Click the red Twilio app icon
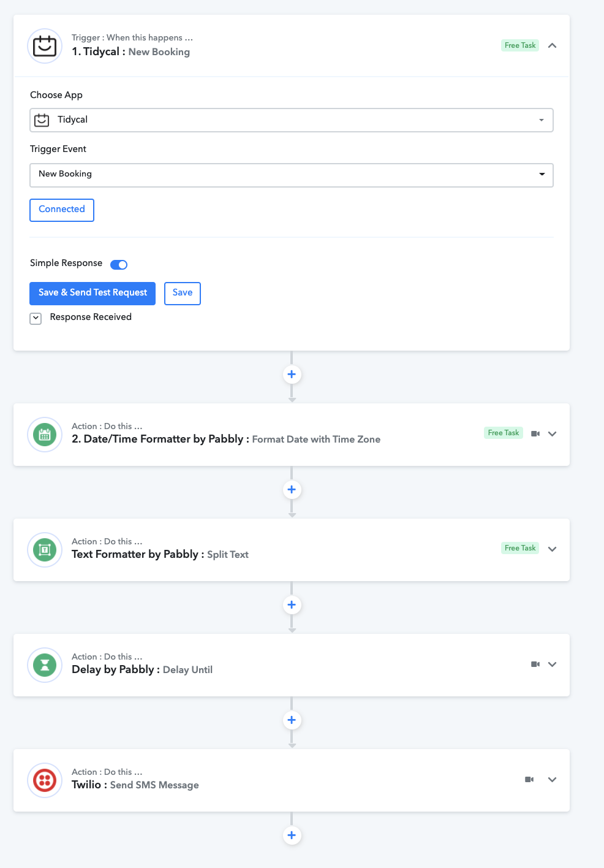This screenshot has width=604, height=868. click(45, 780)
